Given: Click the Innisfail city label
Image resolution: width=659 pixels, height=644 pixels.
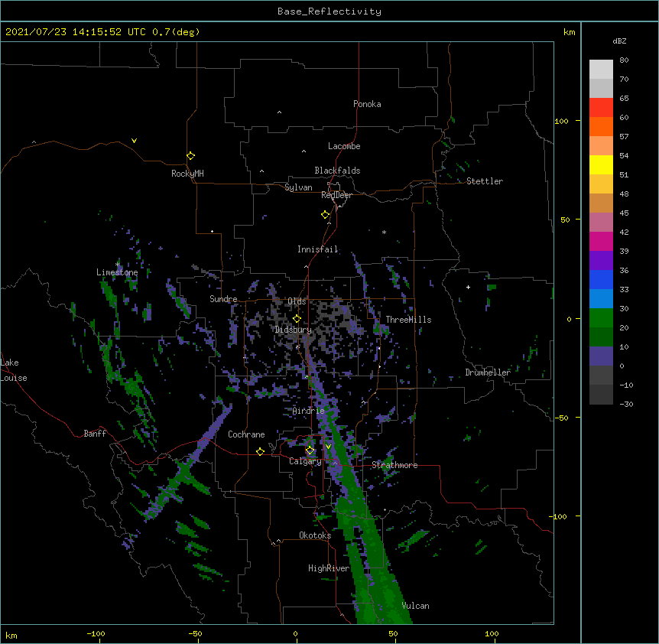Looking at the screenshot, I should (x=317, y=249).
